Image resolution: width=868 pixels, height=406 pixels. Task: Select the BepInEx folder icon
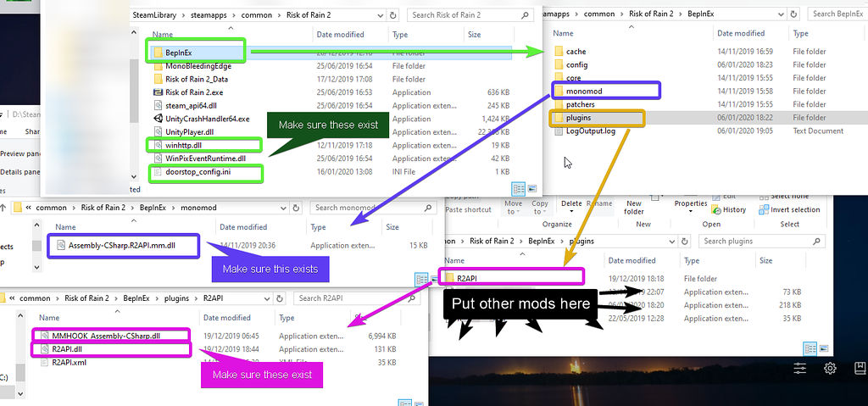[x=158, y=53]
